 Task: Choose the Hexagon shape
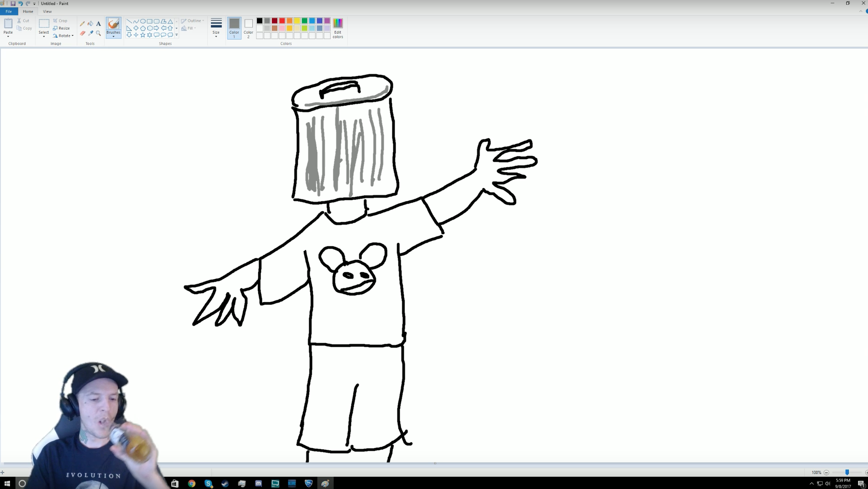click(150, 28)
